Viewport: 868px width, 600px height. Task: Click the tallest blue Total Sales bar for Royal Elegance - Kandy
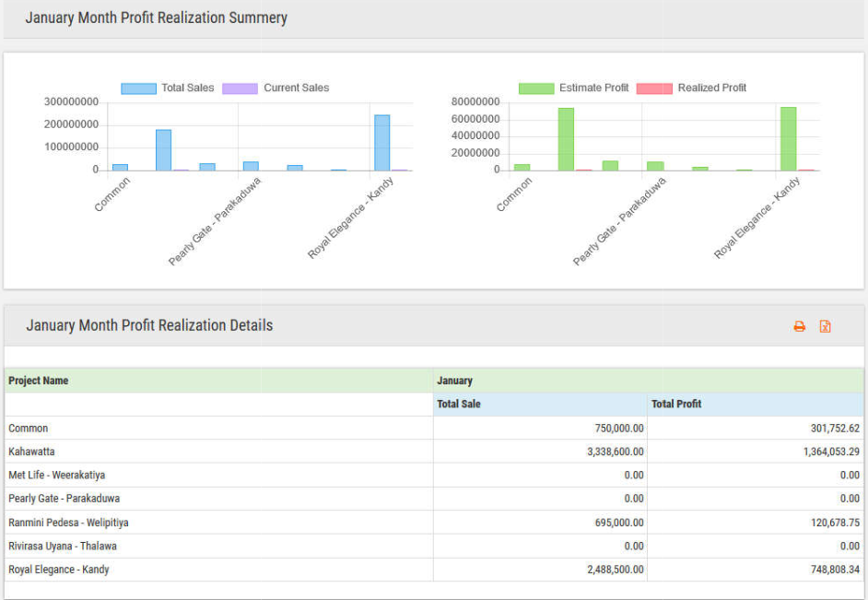[x=381, y=143]
